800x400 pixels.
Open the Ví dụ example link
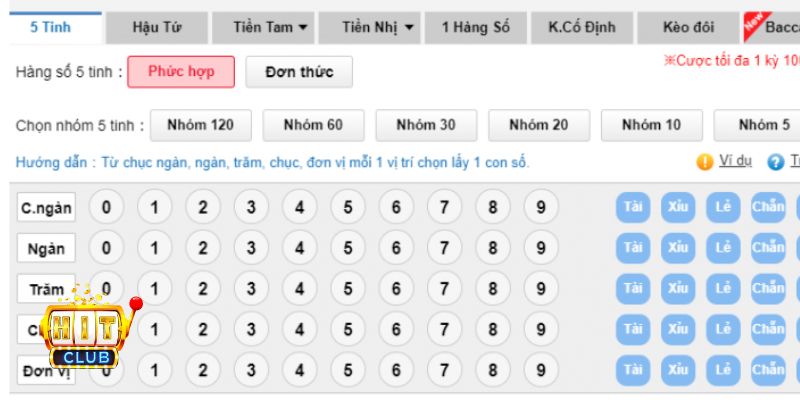pos(735,162)
